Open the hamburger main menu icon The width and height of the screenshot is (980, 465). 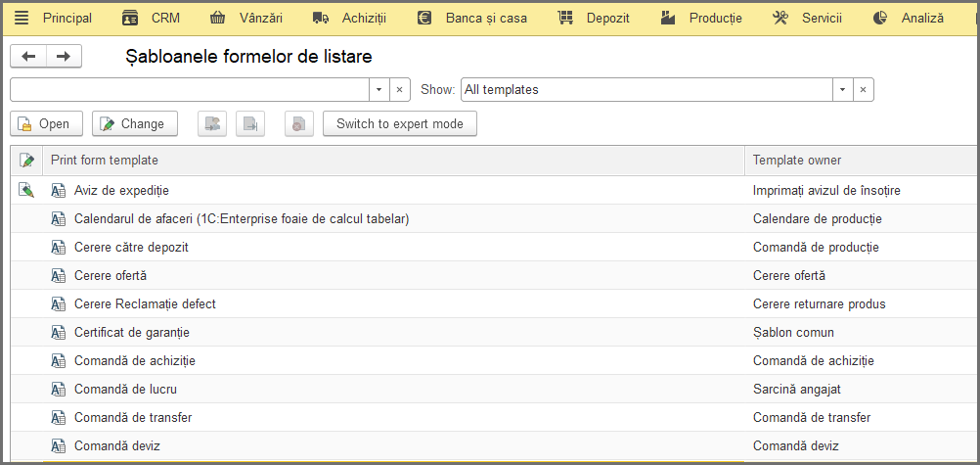coord(22,19)
